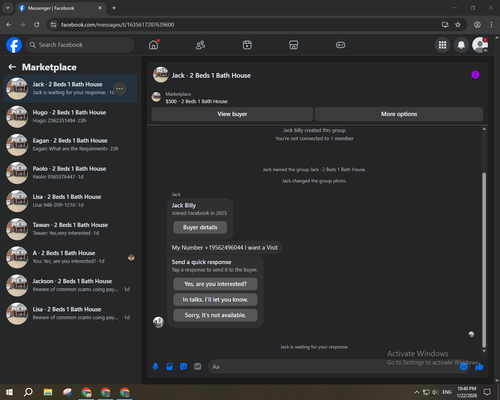
Task: Open Chrome three-dot menu
Action: (x=491, y=25)
